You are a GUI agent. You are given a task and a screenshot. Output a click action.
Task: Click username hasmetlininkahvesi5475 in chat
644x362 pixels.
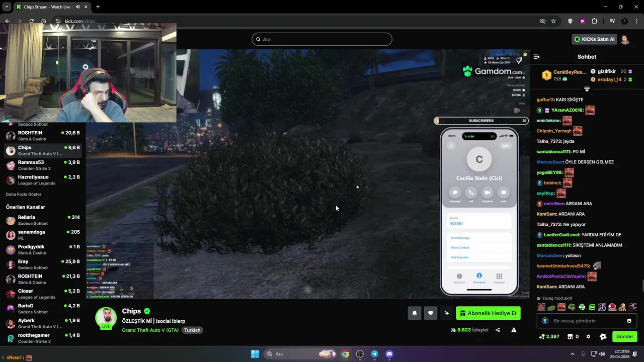(x=562, y=266)
